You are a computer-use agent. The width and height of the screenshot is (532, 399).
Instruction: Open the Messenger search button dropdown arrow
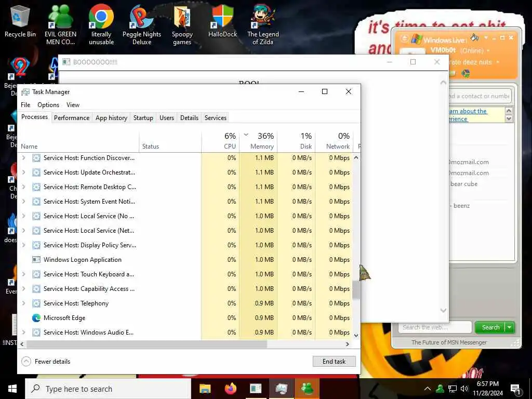point(510,327)
